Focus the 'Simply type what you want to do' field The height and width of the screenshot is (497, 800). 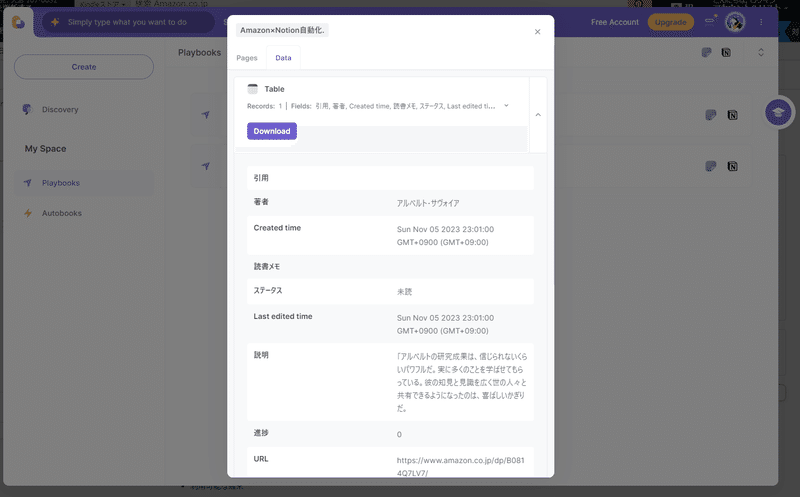(x=128, y=22)
